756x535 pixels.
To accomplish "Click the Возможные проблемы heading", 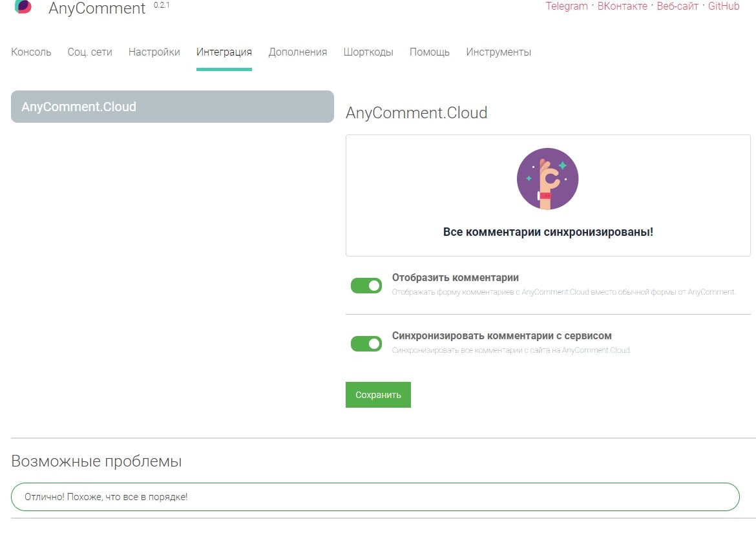I will [96, 461].
